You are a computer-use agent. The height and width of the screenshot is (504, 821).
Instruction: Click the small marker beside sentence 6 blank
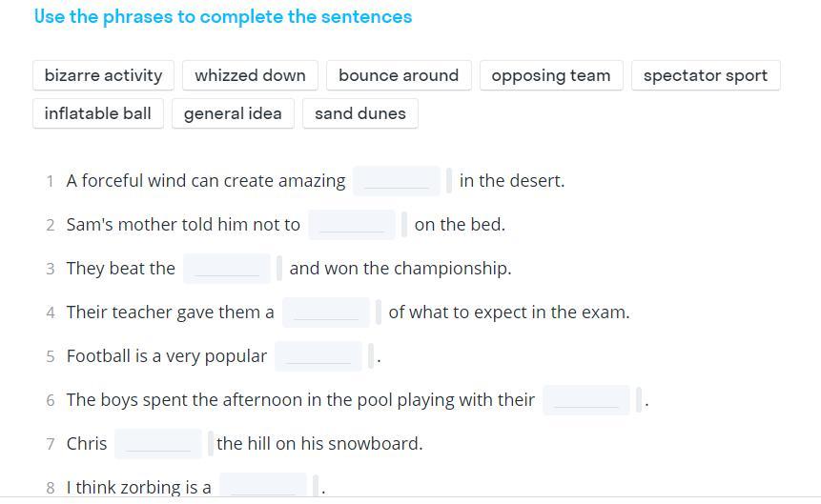click(639, 400)
